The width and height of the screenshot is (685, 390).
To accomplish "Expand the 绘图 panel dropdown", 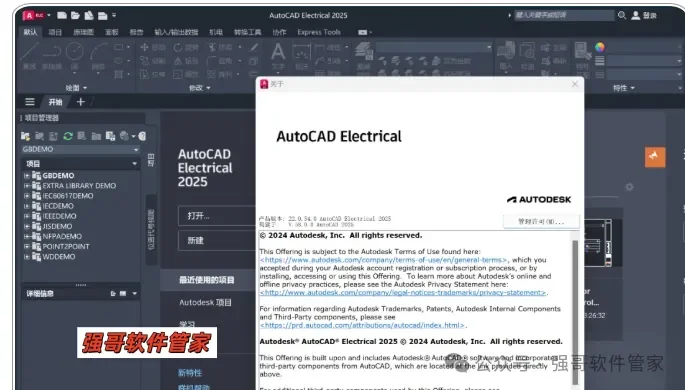I will pyautogui.click(x=76, y=88).
